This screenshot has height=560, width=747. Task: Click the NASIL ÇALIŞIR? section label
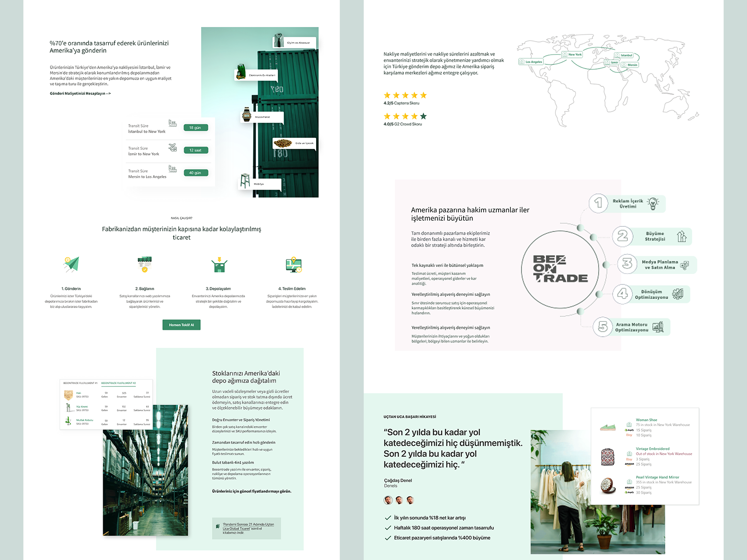click(182, 218)
